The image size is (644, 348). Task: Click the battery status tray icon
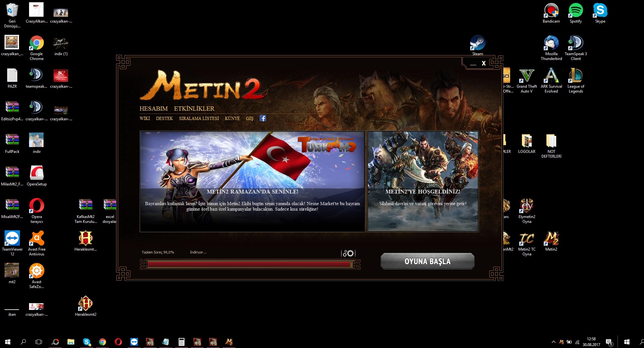569,342
